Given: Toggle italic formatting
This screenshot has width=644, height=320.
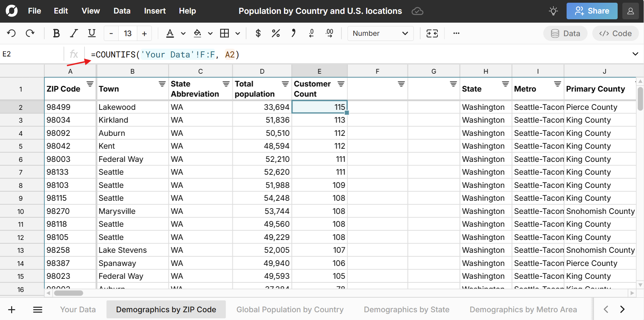Looking at the screenshot, I should (74, 33).
